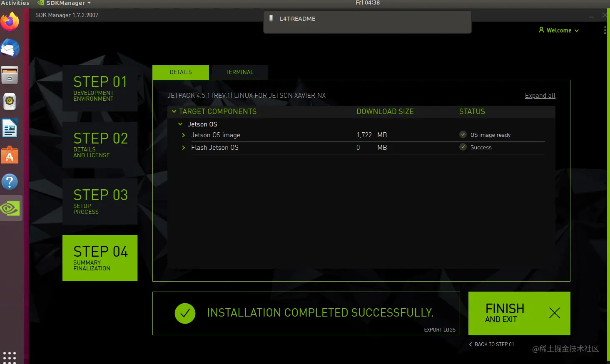The image size is (610, 364).
Task: Click the Welcome user account icon
Action: pos(541,30)
